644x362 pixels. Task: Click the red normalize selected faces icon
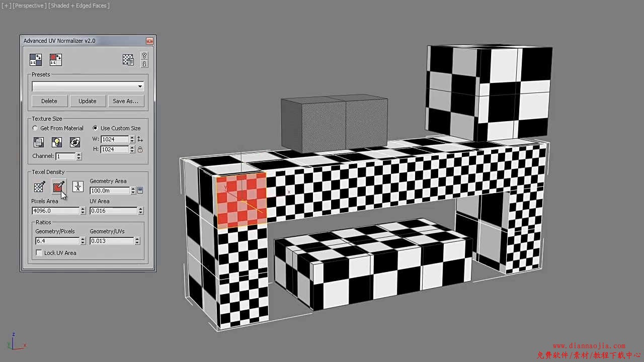55,60
